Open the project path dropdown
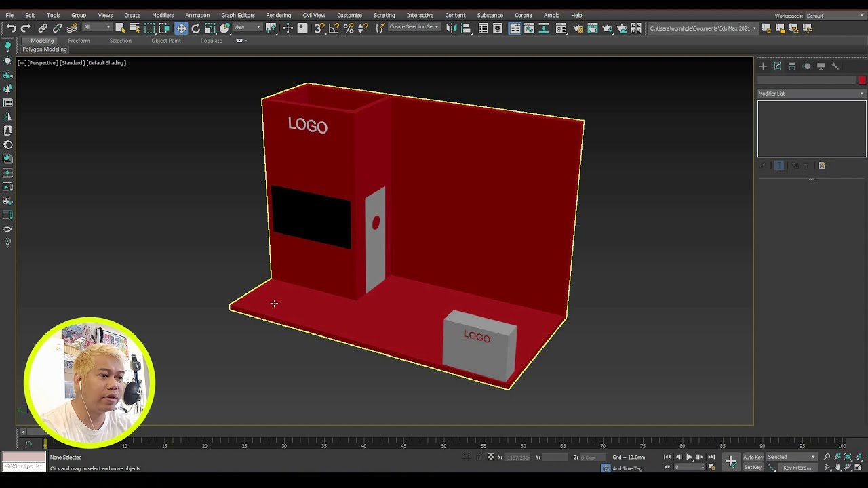This screenshot has height=488, width=868. click(x=702, y=28)
